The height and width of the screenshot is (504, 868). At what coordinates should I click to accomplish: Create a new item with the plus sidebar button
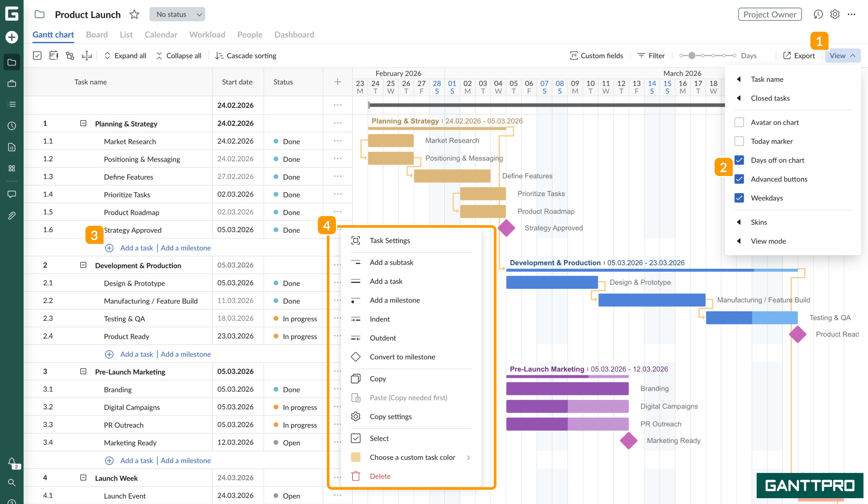tap(12, 37)
